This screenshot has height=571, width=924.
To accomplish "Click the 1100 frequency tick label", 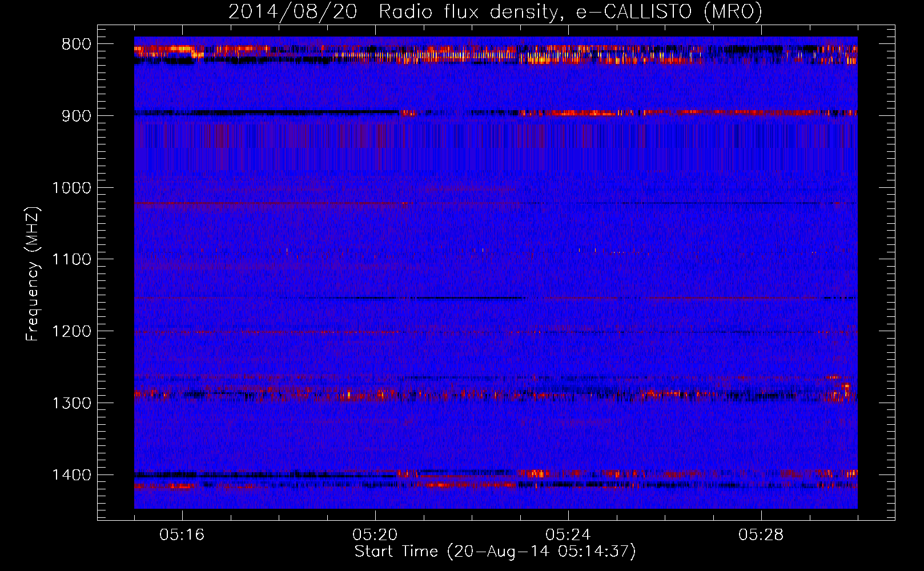I will coord(71,260).
